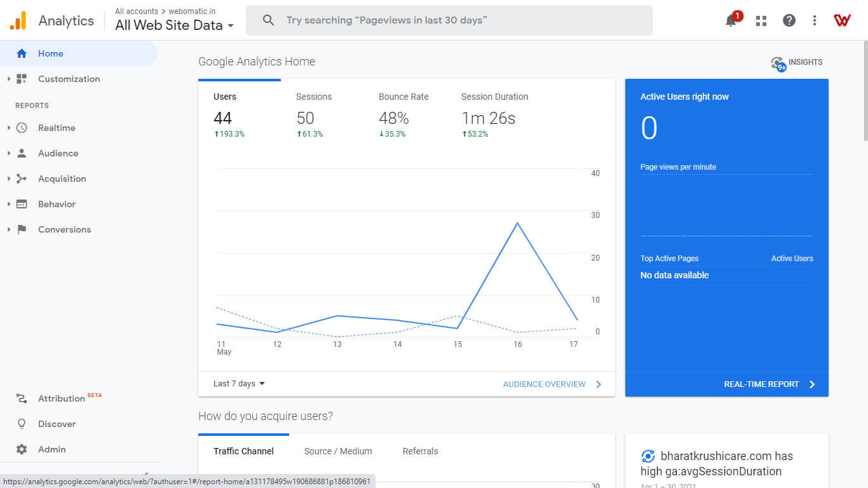868x488 pixels.
Task: Click the All accounts breadcrumb
Action: [137, 11]
